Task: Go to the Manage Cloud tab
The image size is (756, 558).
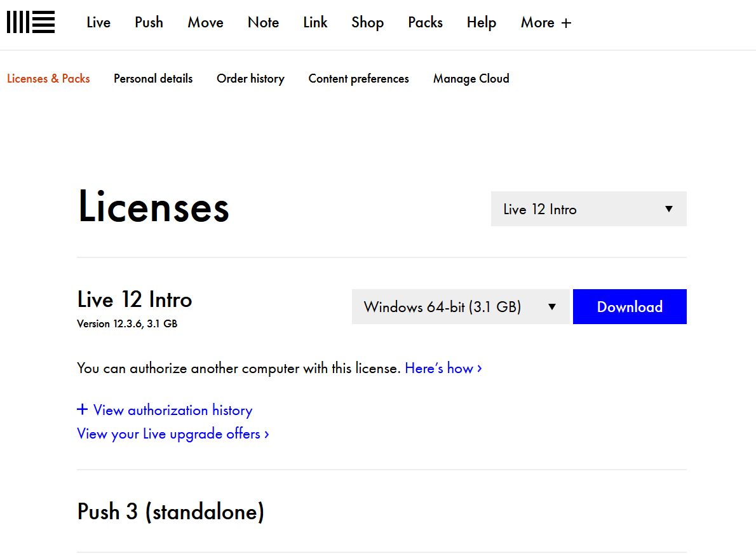Action: click(471, 79)
